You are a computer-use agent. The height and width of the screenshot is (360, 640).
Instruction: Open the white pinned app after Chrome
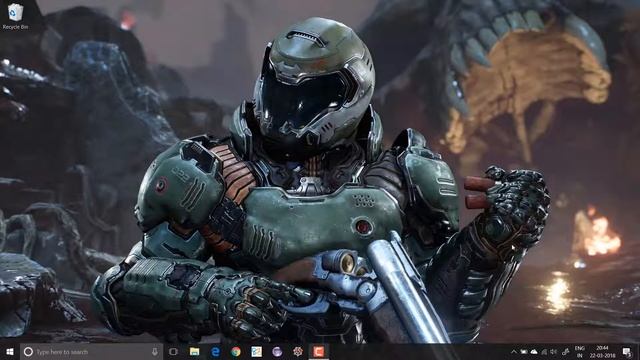tap(256, 351)
